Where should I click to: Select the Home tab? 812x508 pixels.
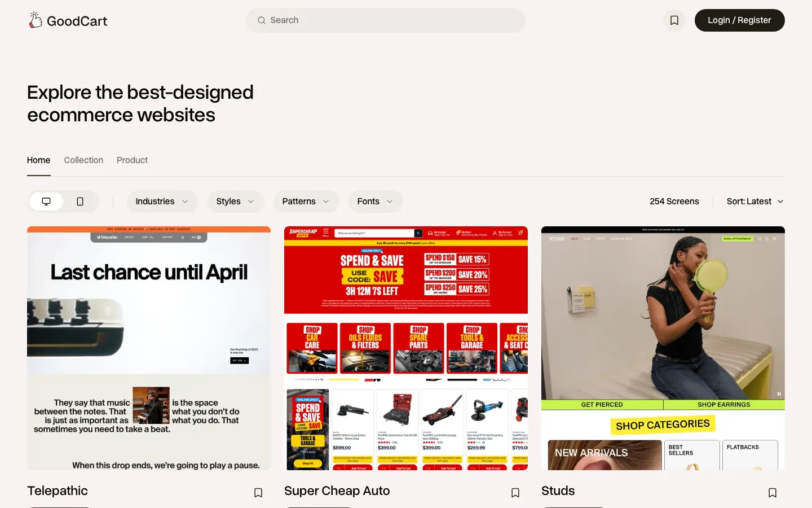click(38, 160)
